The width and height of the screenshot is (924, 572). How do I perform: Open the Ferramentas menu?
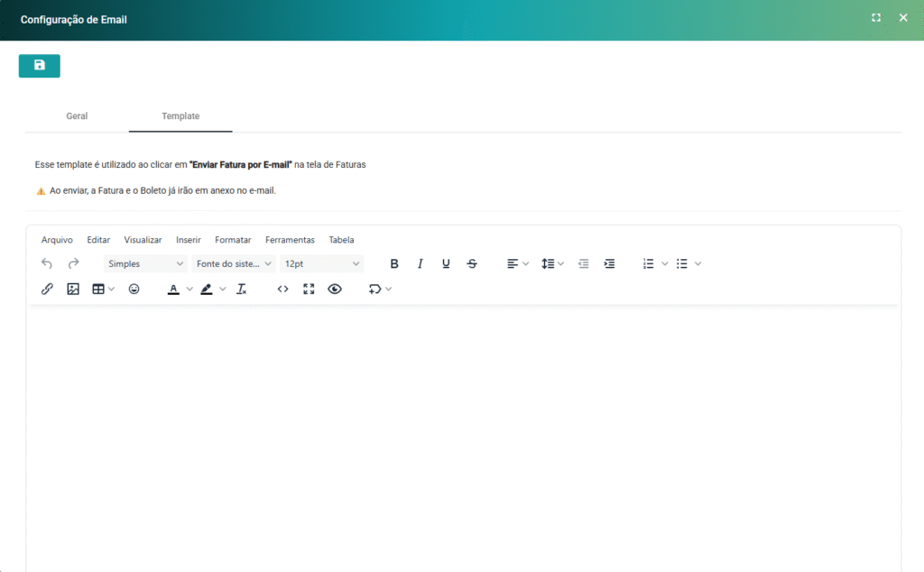point(290,240)
